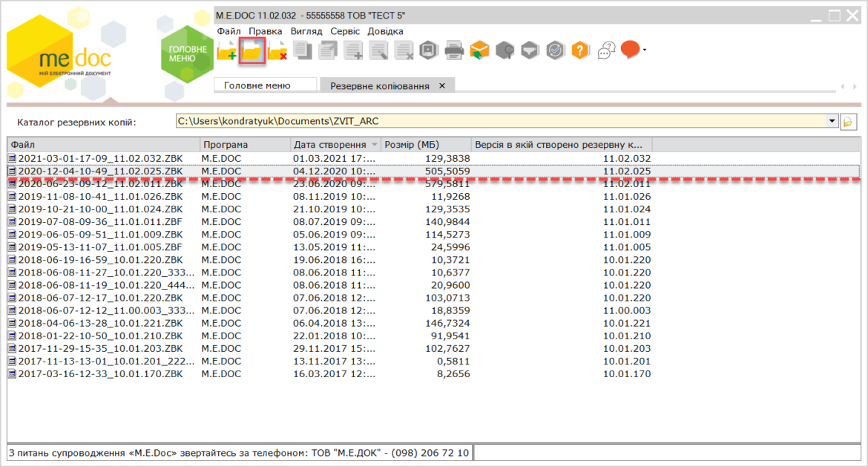Click date cell 08.07.2019
The image size is (868, 467).
[x=335, y=222]
